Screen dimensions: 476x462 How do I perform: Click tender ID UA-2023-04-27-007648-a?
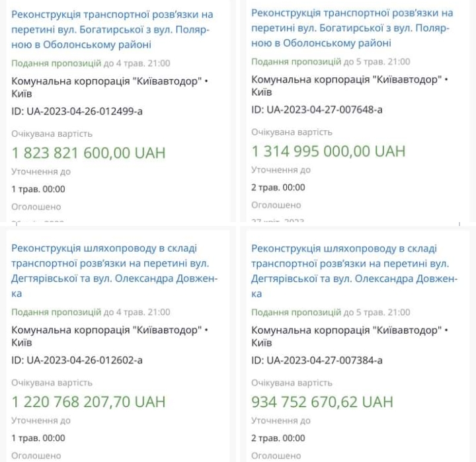click(317, 109)
